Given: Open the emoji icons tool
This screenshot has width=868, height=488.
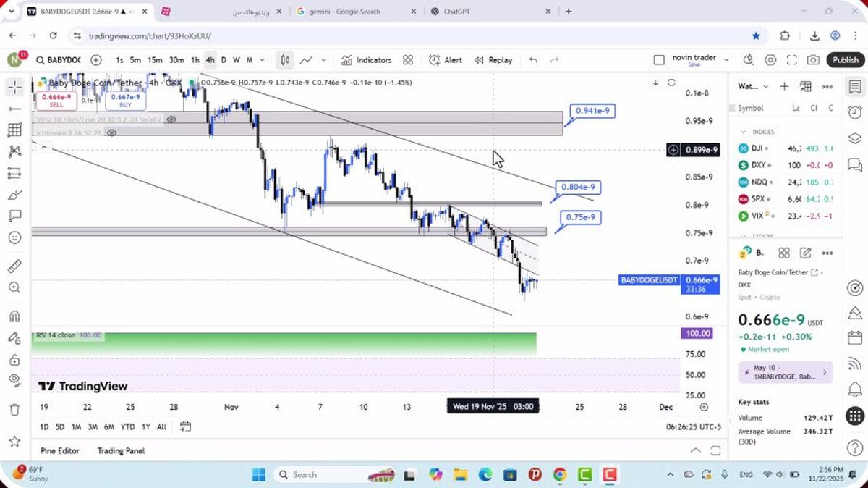Looking at the screenshot, I should [14, 237].
